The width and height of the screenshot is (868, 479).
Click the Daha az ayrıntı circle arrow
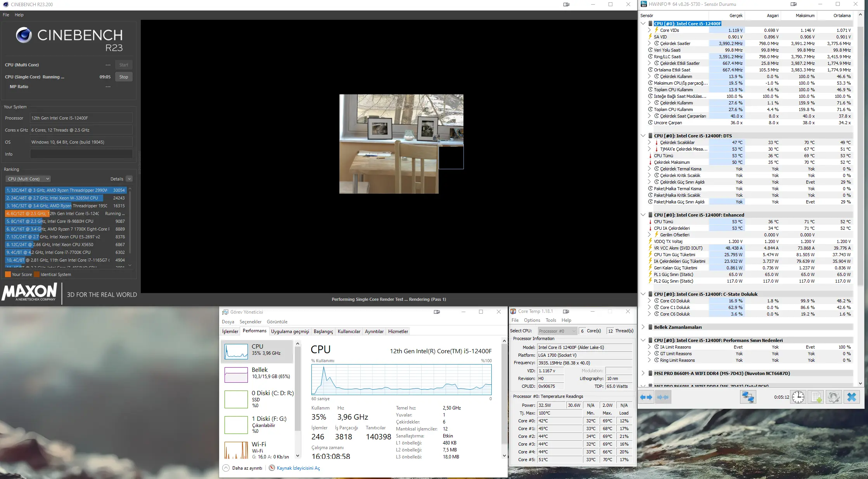coord(226,468)
